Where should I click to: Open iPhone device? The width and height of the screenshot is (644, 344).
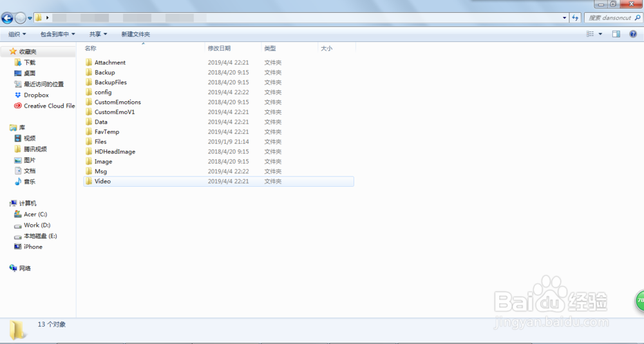(x=33, y=247)
